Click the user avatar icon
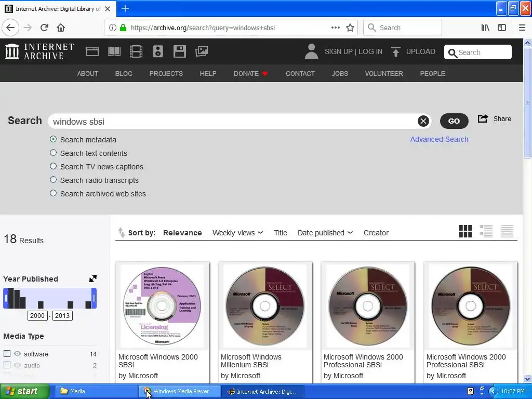 coord(311,51)
